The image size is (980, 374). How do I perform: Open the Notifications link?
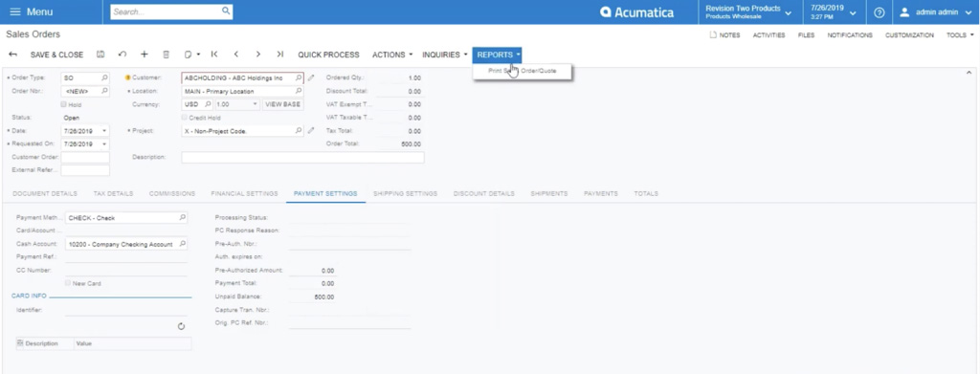850,35
